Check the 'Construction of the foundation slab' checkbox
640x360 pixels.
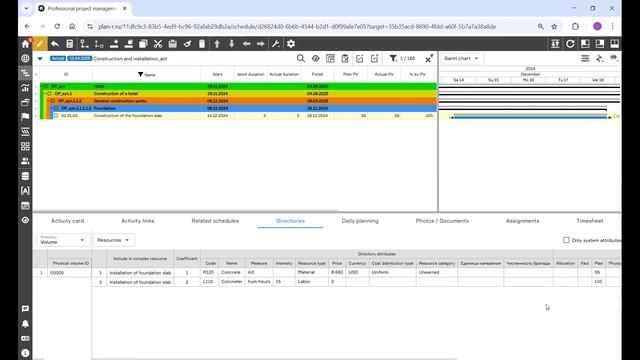(x=56, y=116)
